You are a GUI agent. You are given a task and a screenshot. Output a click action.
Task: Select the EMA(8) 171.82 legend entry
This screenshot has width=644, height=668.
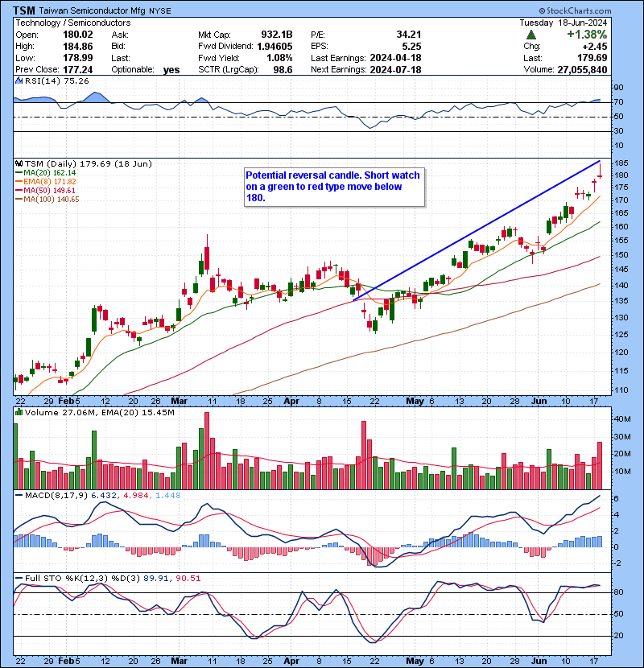click(45, 181)
